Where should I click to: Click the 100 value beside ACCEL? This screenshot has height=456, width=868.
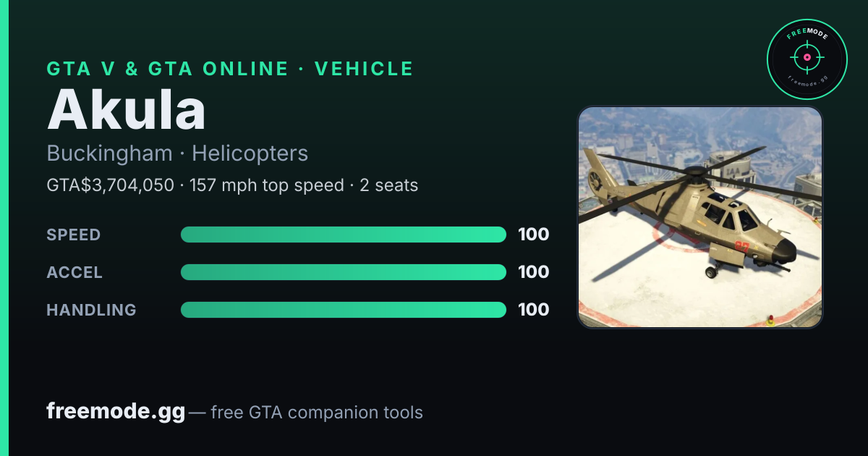[x=534, y=272]
